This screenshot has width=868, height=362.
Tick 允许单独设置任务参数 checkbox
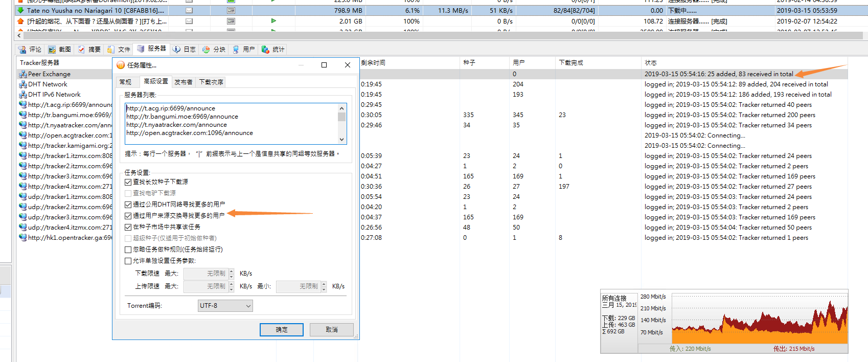(x=128, y=261)
